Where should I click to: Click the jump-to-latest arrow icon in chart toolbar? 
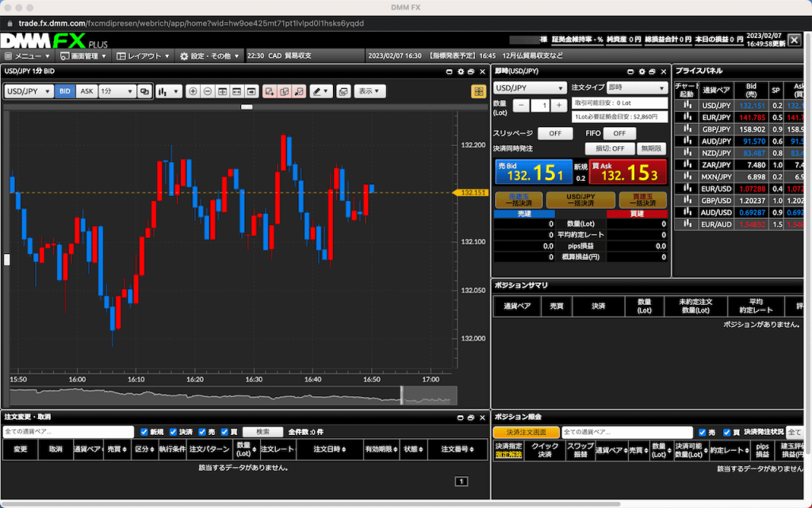(x=251, y=91)
